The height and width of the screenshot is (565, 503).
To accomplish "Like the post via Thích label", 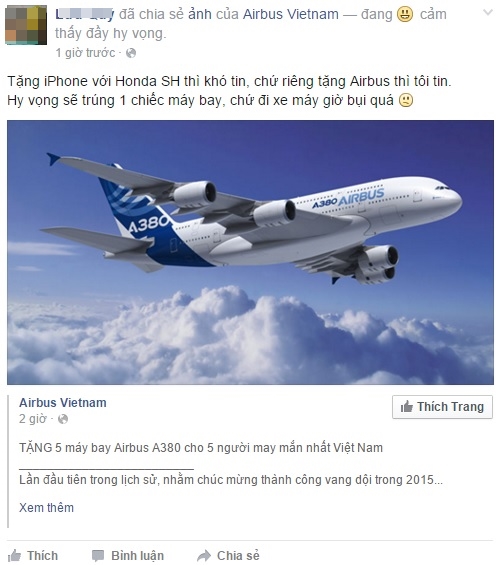I will 43,556.
